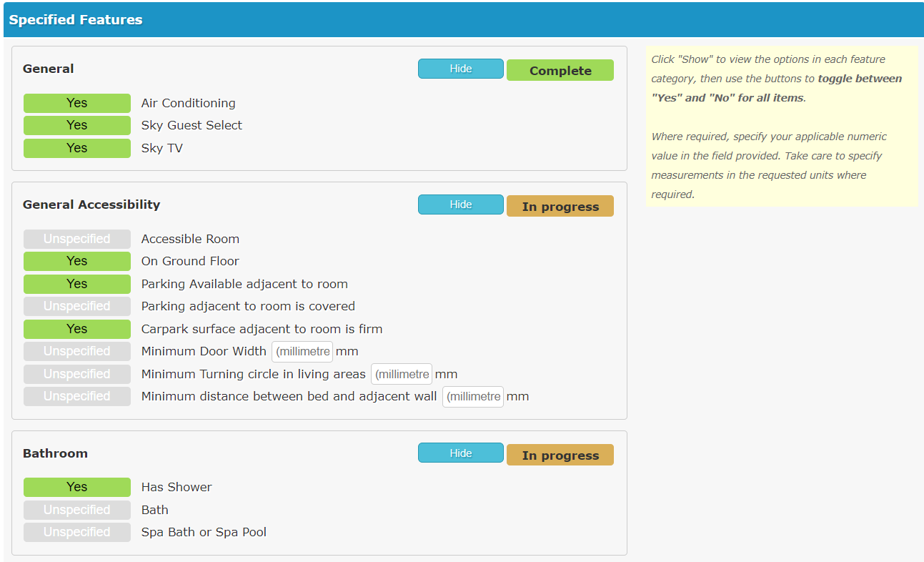This screenshot has width=924, height=562.
Task: Toggle Sky TV setting
Action: point(76,148)
